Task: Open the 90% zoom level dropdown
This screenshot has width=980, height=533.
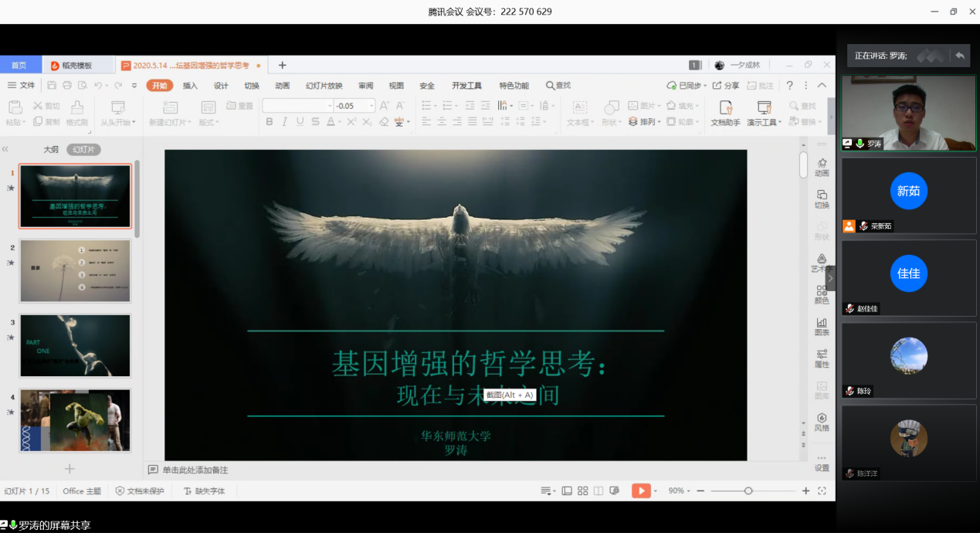Action: pos(680,491)
